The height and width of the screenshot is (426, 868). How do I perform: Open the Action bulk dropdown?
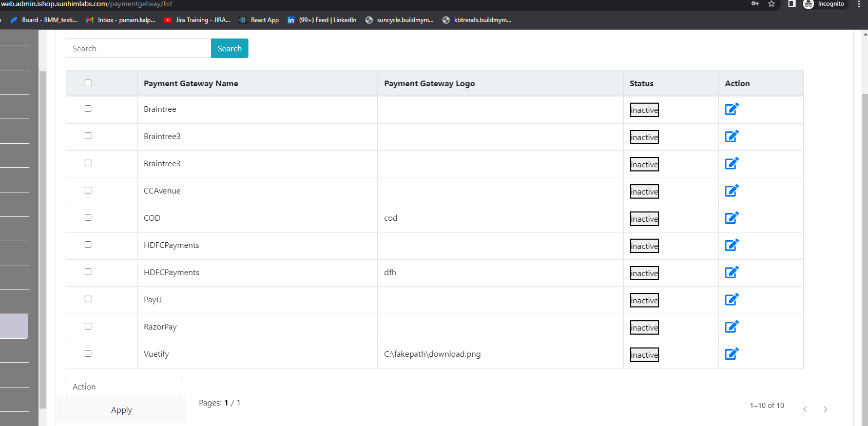pyautogui.click(x=124, y=386)
